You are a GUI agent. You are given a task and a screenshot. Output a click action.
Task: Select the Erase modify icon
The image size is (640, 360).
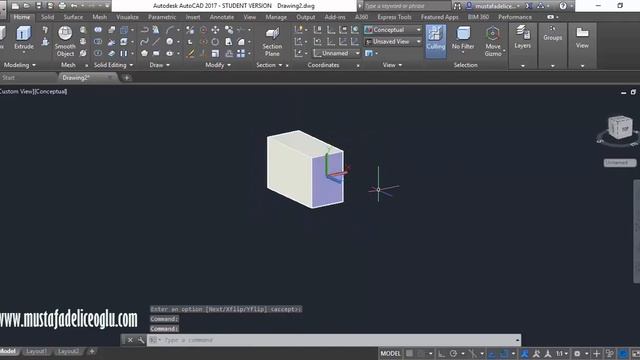point(190,53)
